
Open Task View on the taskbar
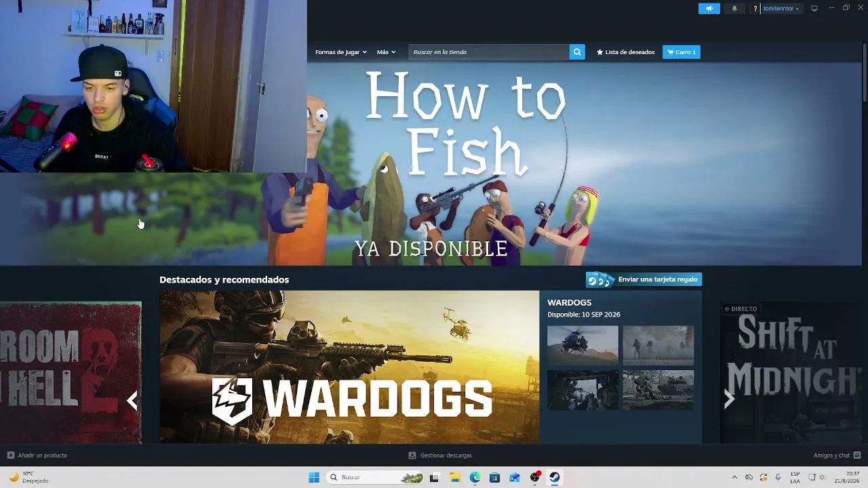click(434, 477)
